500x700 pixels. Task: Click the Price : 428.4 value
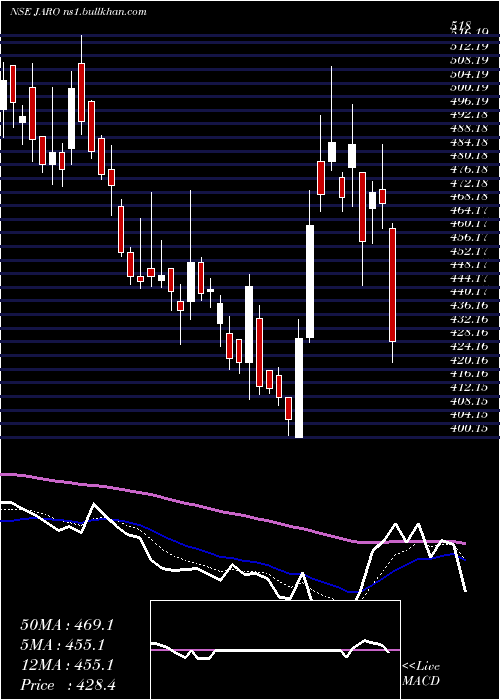[68, 685]
